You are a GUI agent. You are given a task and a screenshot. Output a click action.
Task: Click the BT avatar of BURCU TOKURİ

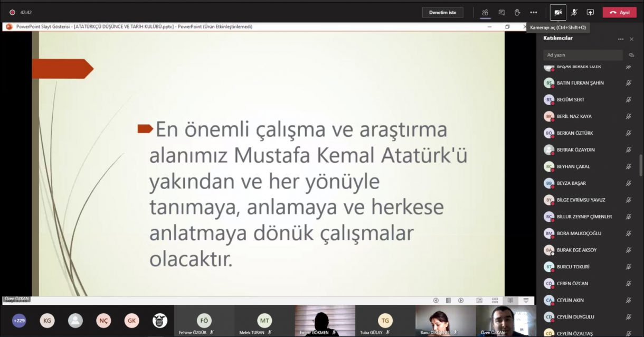pyautogui.click(x=549, y=267)
